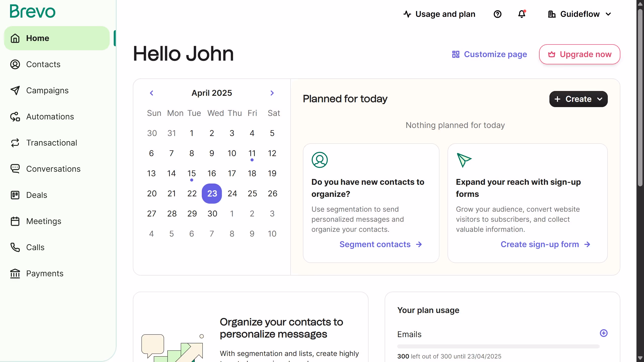
Task: Click the Upgrade now button
Action: pos(579,54)
